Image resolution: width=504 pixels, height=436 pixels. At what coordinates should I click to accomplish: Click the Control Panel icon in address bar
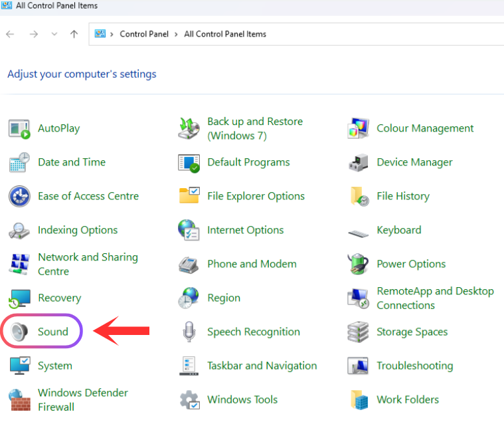(100, 33)
